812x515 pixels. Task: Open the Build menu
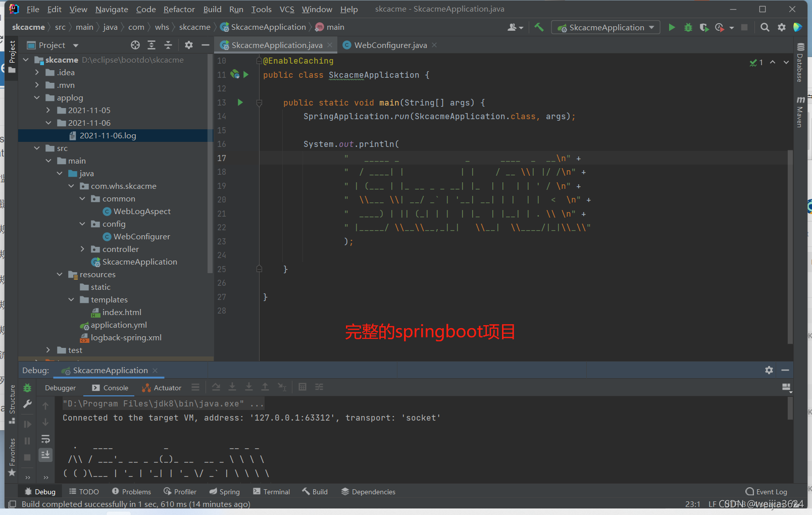[x=212, y=9]
